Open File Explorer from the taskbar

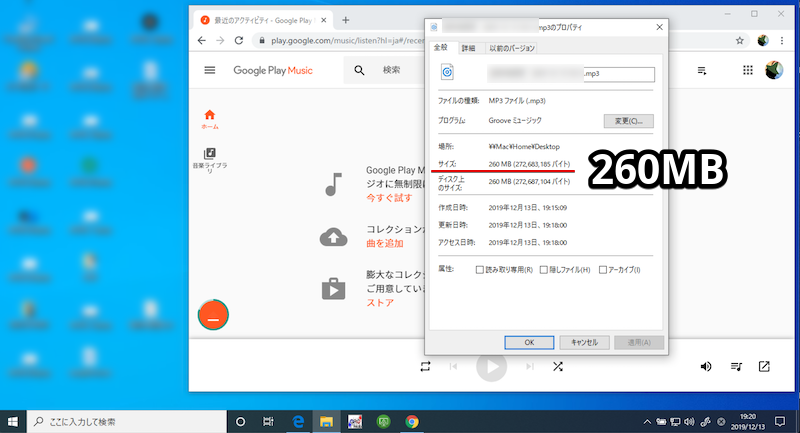click(326, 422)
